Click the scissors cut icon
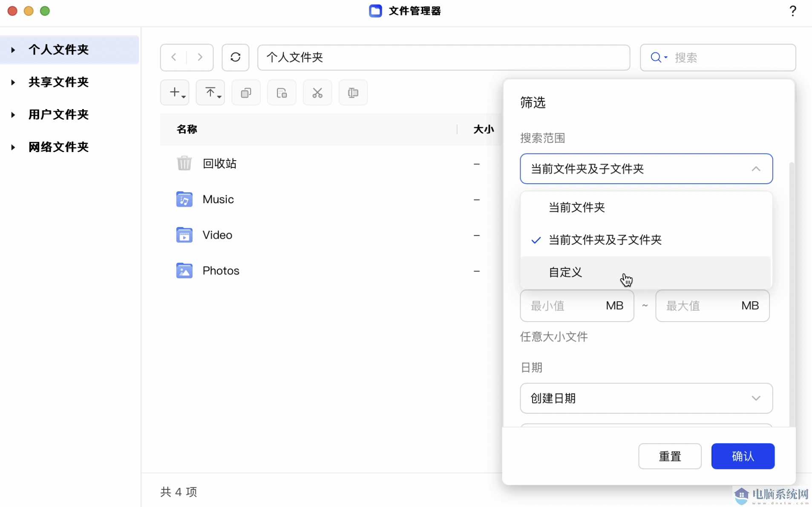Screen dimensions: 812x507 pyautogui.click(x=317, y=92)
